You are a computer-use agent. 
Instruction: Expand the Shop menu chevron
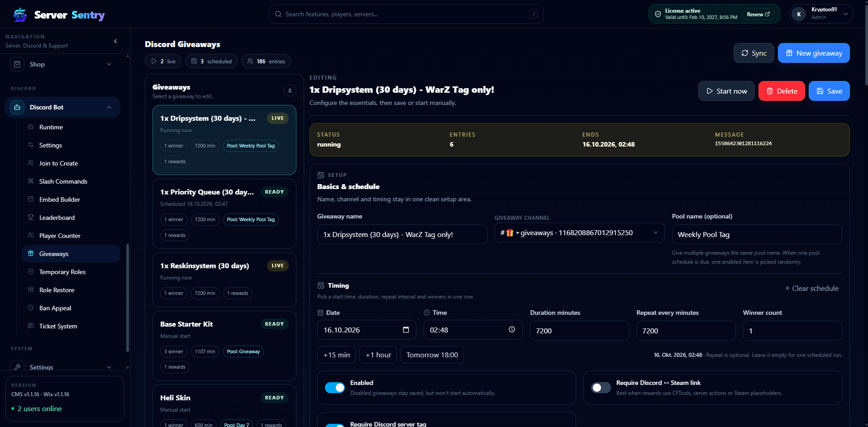tap(109, 64)
